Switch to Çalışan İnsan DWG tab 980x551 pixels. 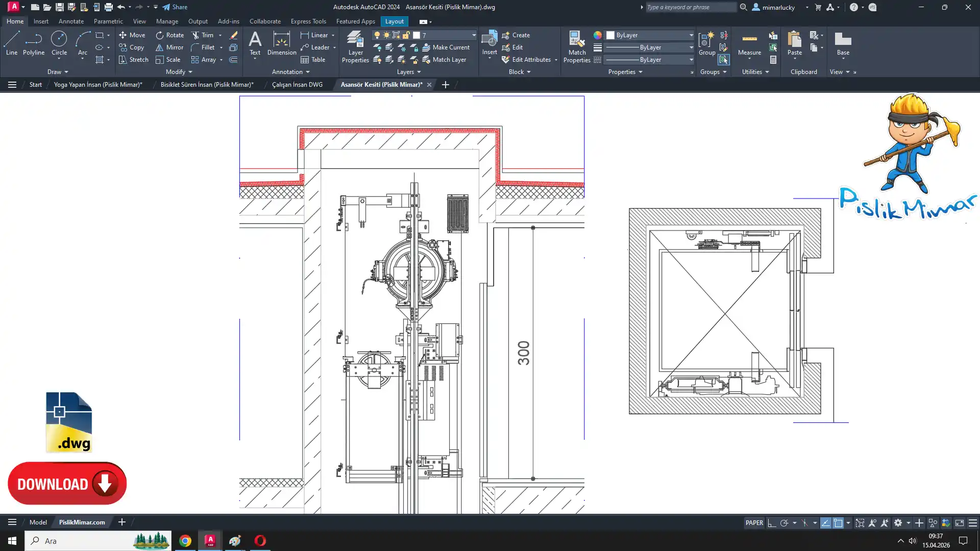point(297,85)
